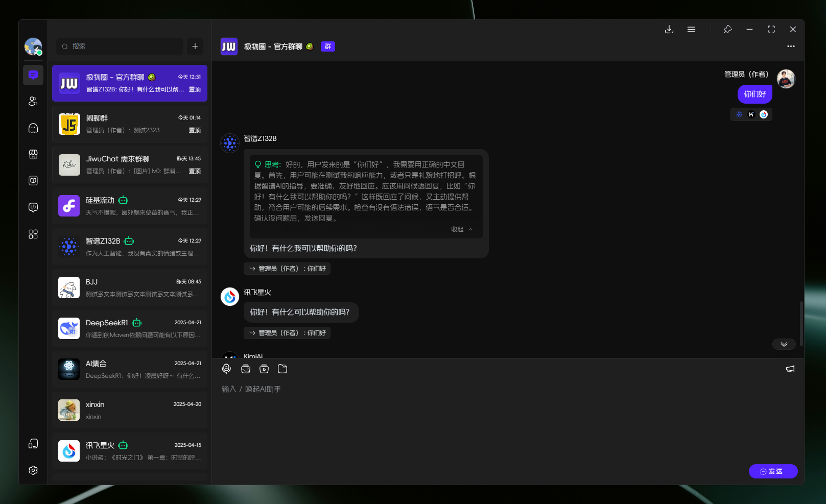The width and height of the screenshot is (826, 504).
Task: Click the 智谱 icon under 你们好 message
Action: pos(739,114)
